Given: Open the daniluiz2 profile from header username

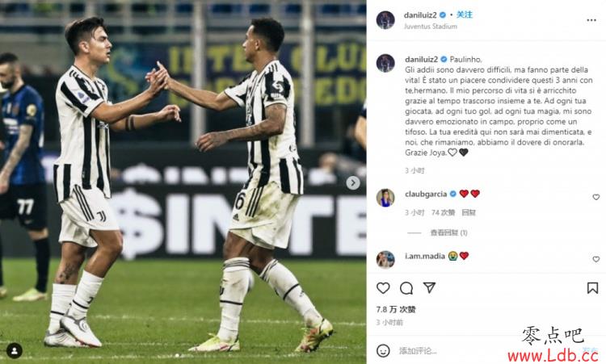Looking at the screenshot, I should coord(420,15).
